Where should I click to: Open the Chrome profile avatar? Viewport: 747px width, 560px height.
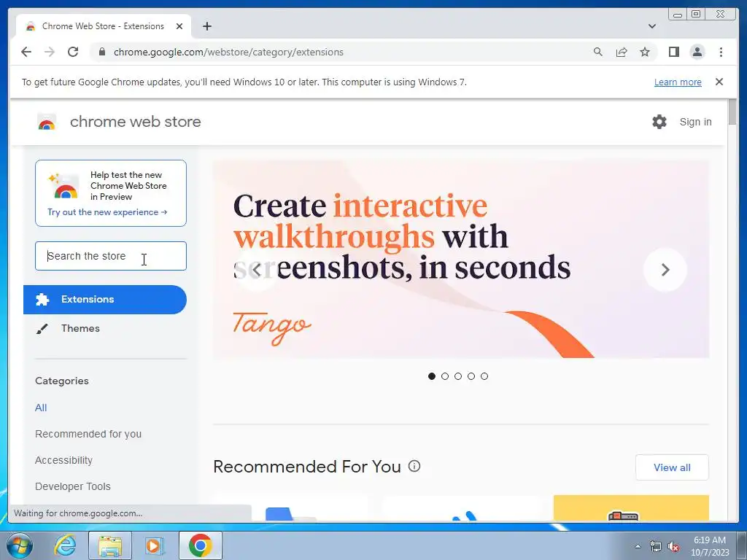pyautogui.click(x=697, y=52)
